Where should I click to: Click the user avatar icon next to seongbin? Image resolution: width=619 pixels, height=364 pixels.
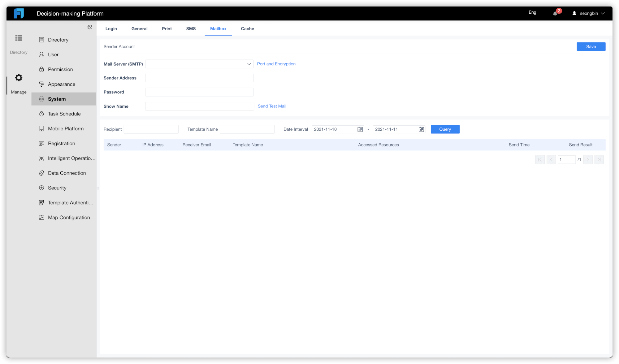[x=574, y=13]
